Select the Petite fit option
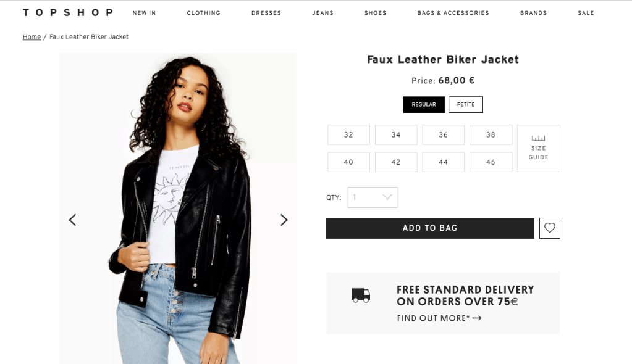The image size is (632, 364). (x=466, y=104)
